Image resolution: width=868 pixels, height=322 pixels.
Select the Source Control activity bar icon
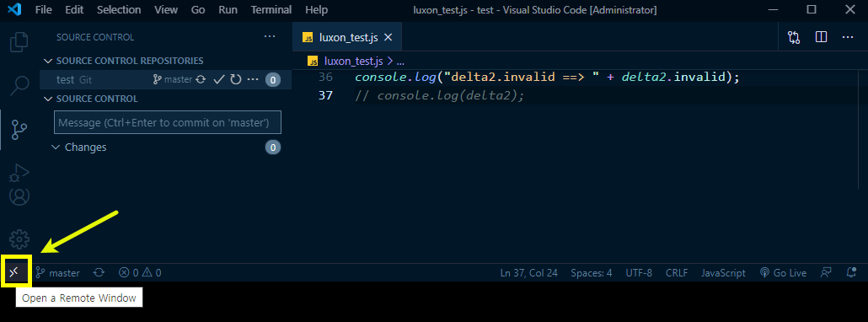tap(19, 130)
